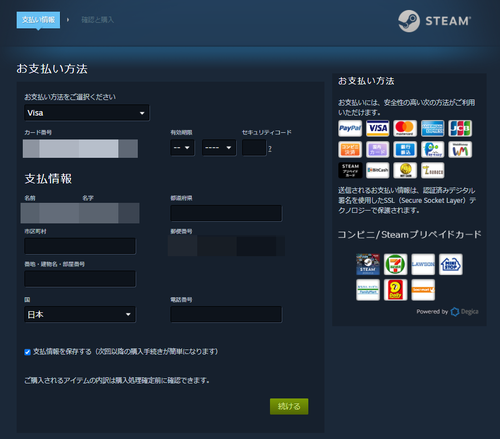Click the MINI STOP store logo

tap(451, 264)
